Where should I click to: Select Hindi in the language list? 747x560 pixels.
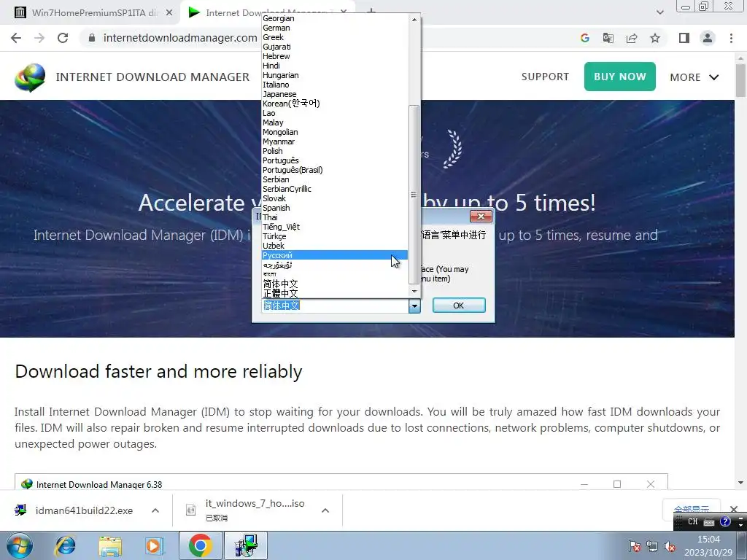click(x=334, y=66)
